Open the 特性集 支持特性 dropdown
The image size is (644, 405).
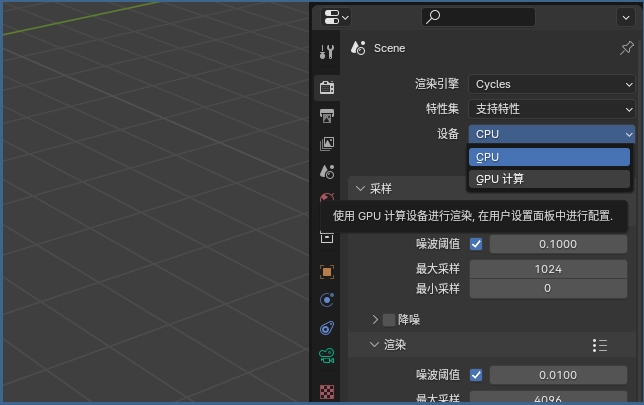[x=552, y=109]
